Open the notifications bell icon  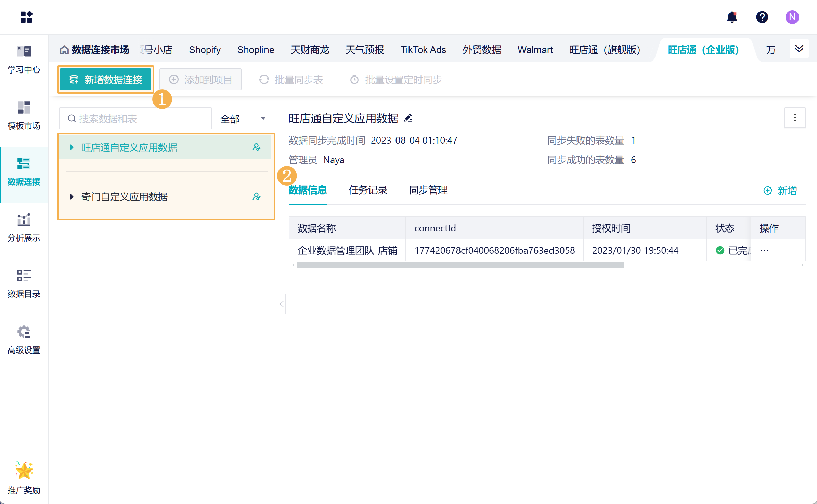coord(732,17)
